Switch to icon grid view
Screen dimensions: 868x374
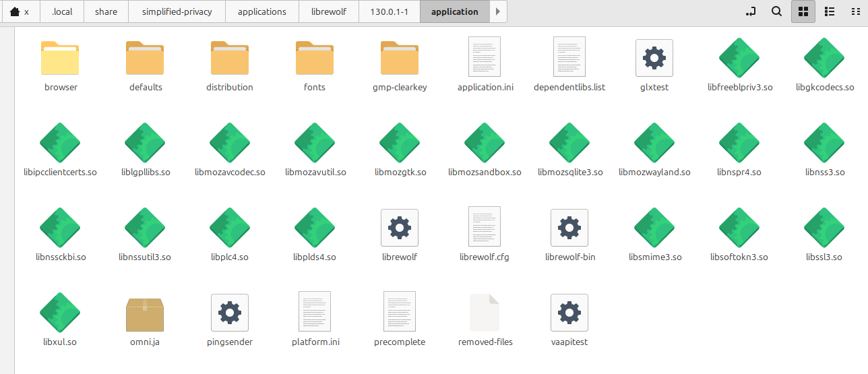[803, 11]
